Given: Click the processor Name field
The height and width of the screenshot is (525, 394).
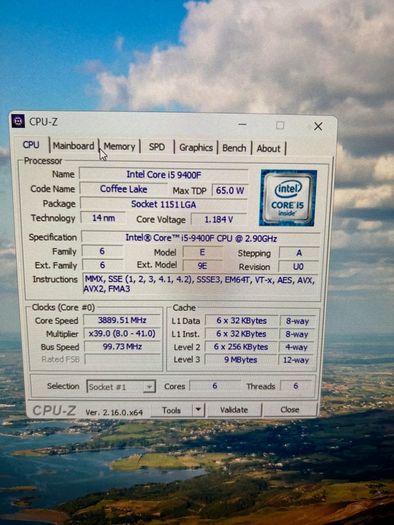Looking at the screenshot, I should (x=164, y=174).
